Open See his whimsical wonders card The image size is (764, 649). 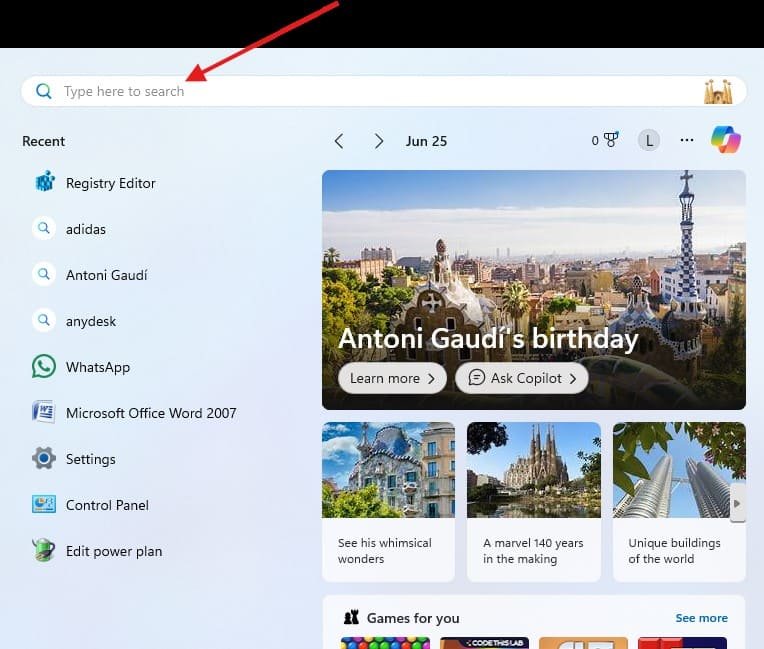[388, 502]
